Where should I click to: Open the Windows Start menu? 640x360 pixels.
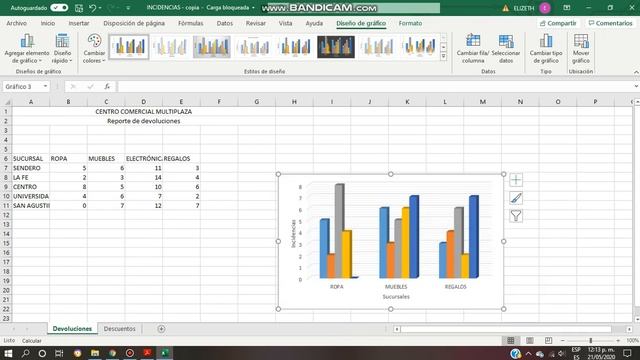8,353
